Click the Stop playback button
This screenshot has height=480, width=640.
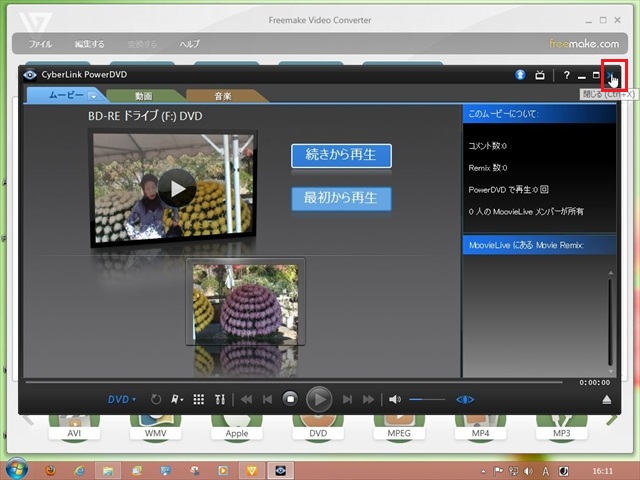[290, 399]
